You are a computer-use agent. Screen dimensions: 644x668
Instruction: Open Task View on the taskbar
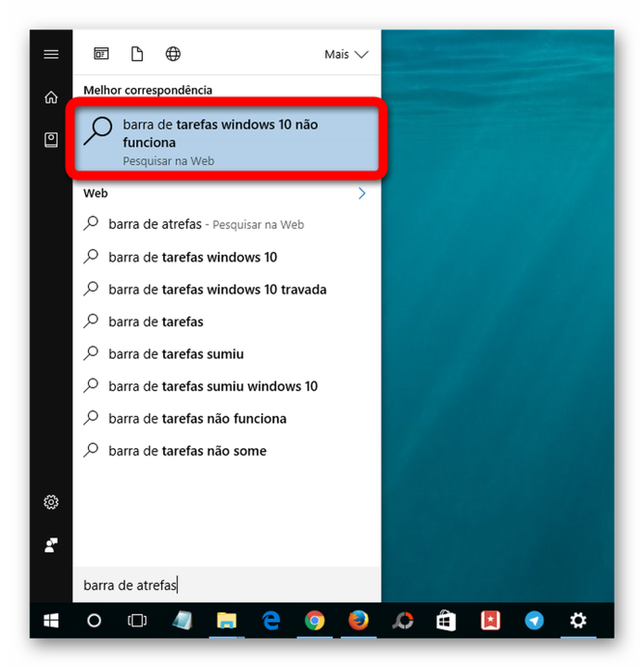point(137,621)
